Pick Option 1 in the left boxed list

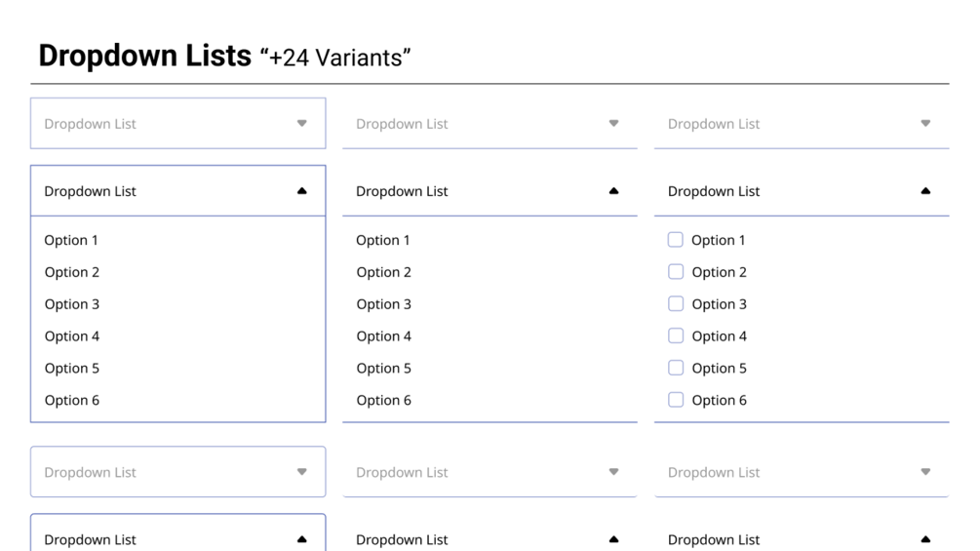(x=72, y=240)
